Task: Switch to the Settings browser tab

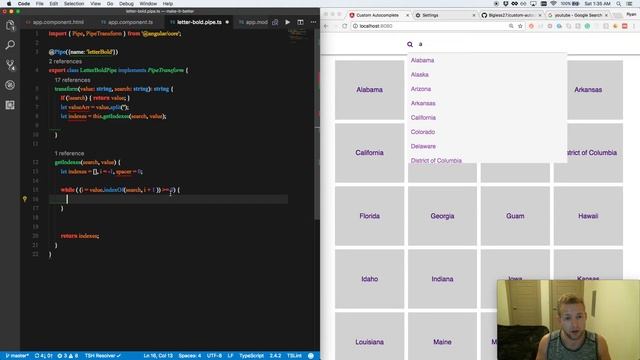Action: pos(430,15)
